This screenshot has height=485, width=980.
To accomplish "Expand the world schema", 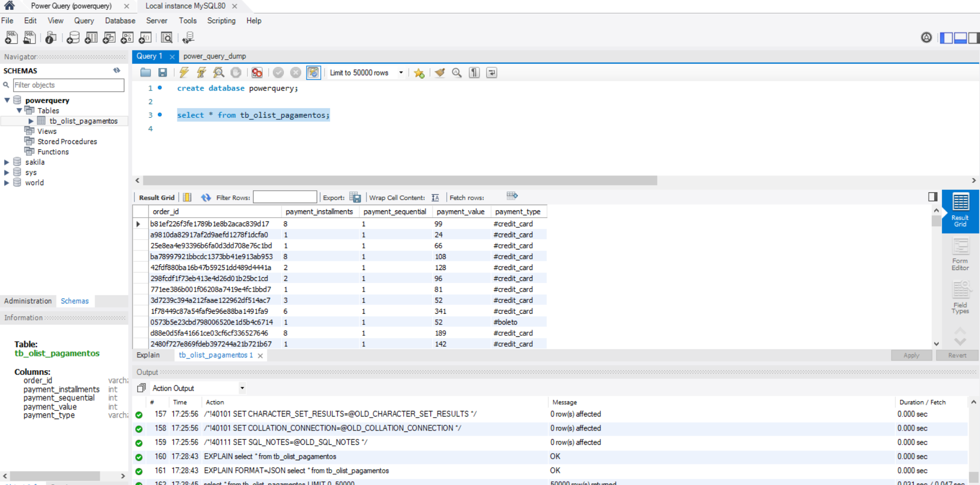I will point(7,183).
